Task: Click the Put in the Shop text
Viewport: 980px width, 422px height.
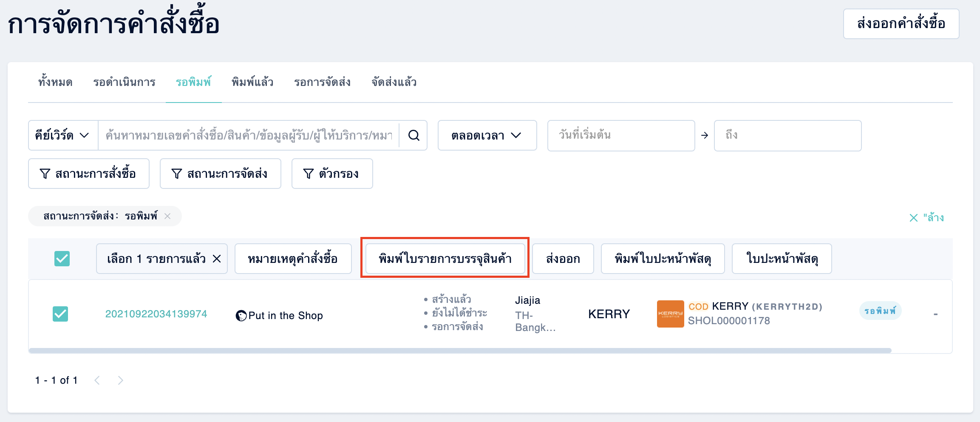Action: [x=286, y=316]
